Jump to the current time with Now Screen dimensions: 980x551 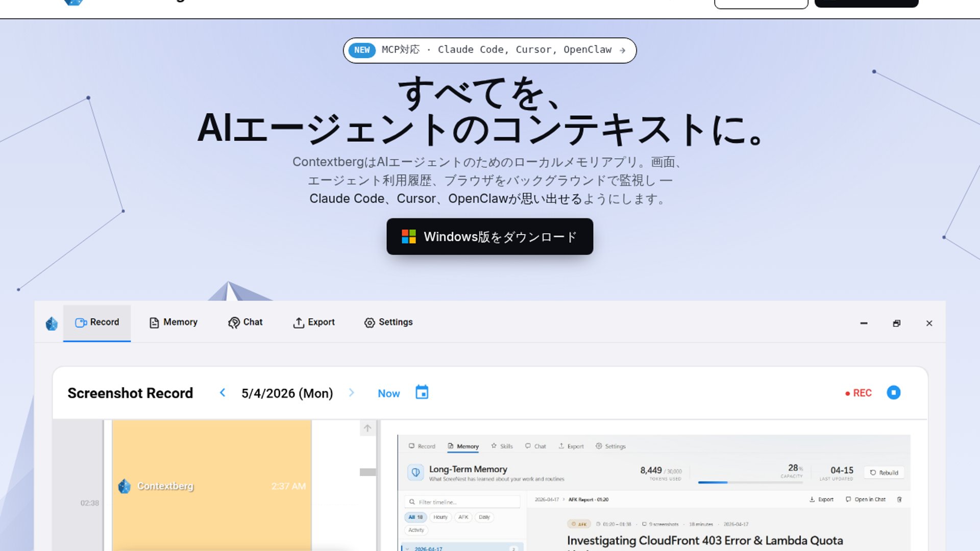pos(389,393)
